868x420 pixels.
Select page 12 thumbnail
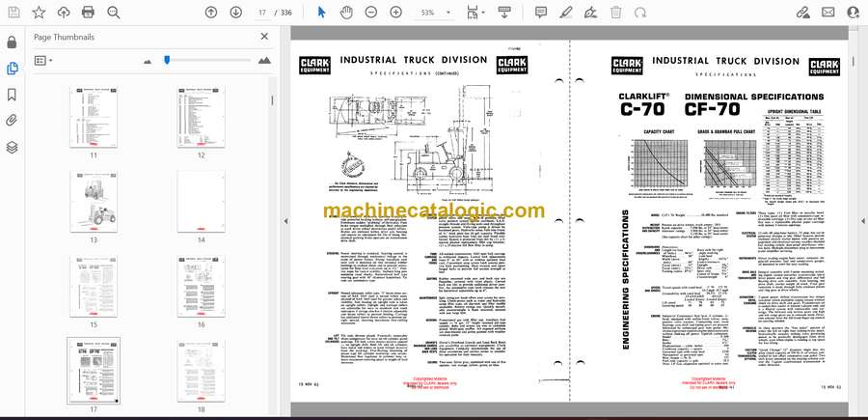201,117
